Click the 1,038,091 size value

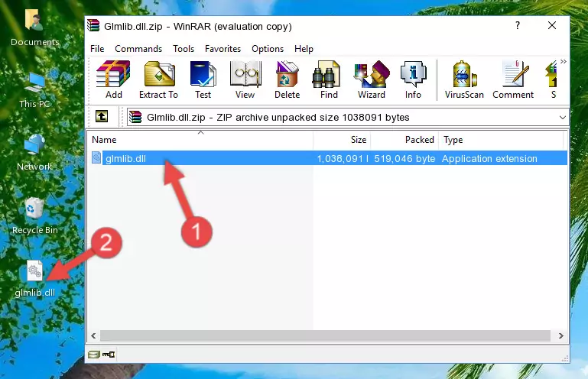click(342, 159)
